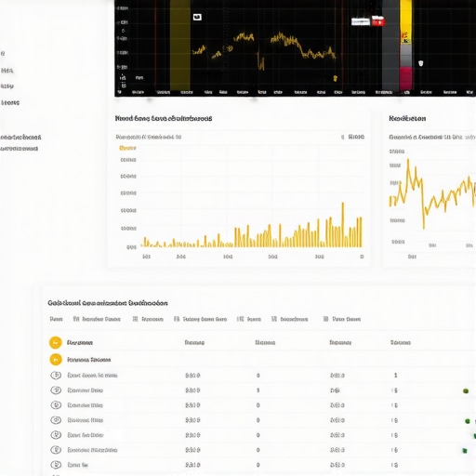
Task: Click the tallest bar in the yellow bar chart
Action: (x=343, y=225)
